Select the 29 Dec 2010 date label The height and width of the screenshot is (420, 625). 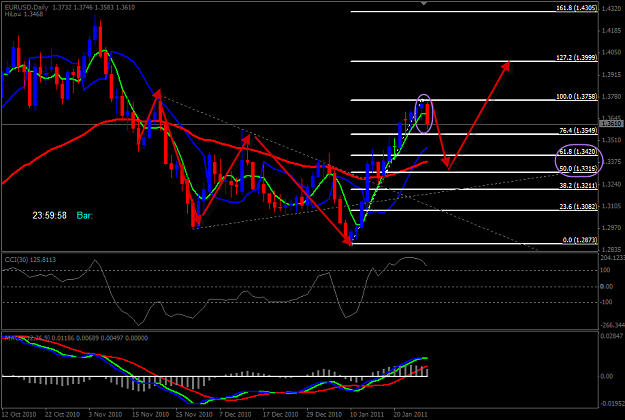tap(324, 414)
